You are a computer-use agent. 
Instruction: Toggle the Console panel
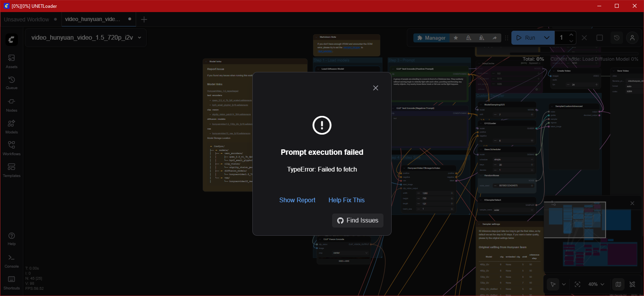pos(12,261)
